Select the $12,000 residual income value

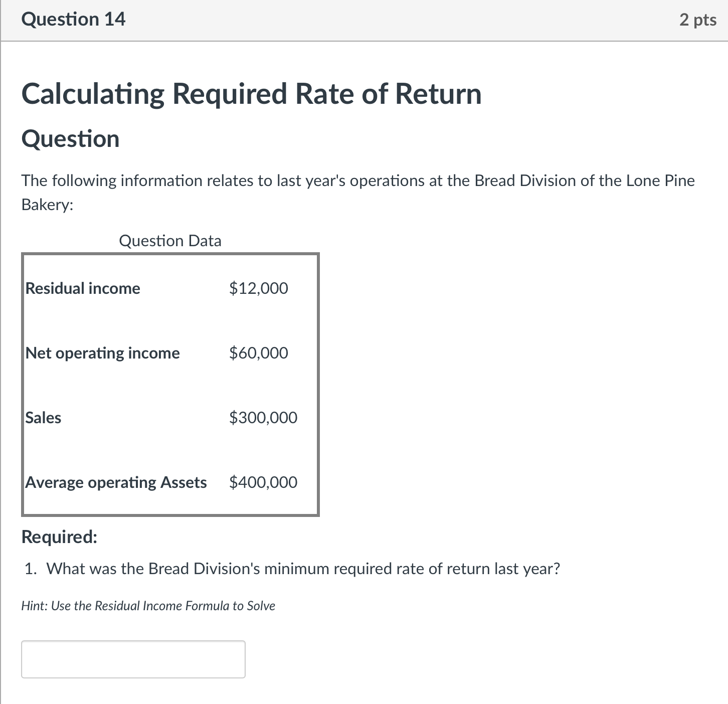[x=259, y=288]
